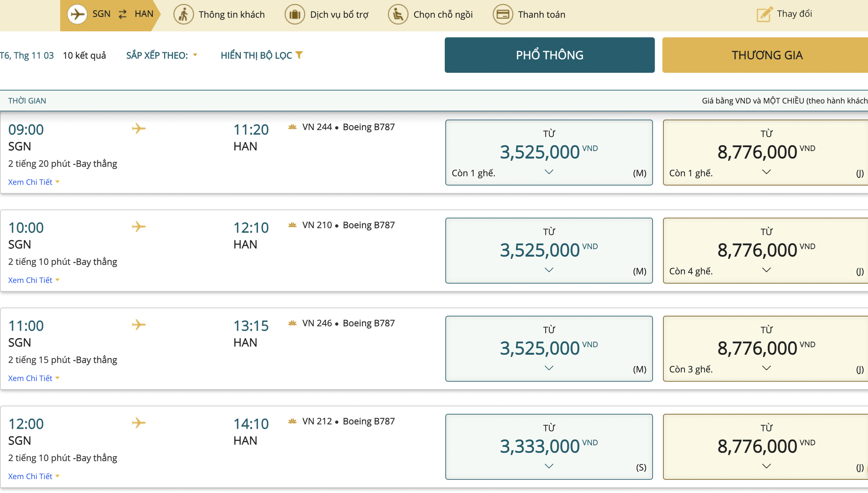This screenshot has width=868, height=493.
Task: Open the Thông tin khách step
Action: (219, 14)
